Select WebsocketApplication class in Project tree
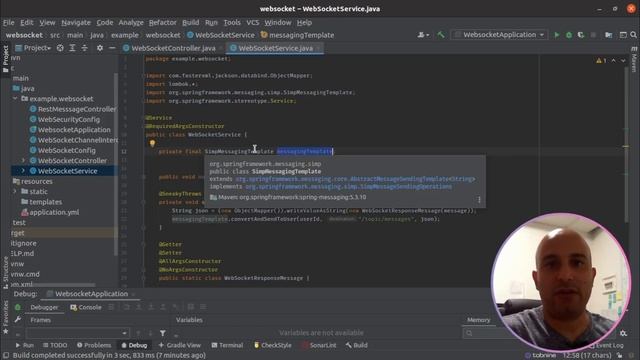The height and width of the screenshot is (360, 640). pyautogui.click(x=70, y=129)
